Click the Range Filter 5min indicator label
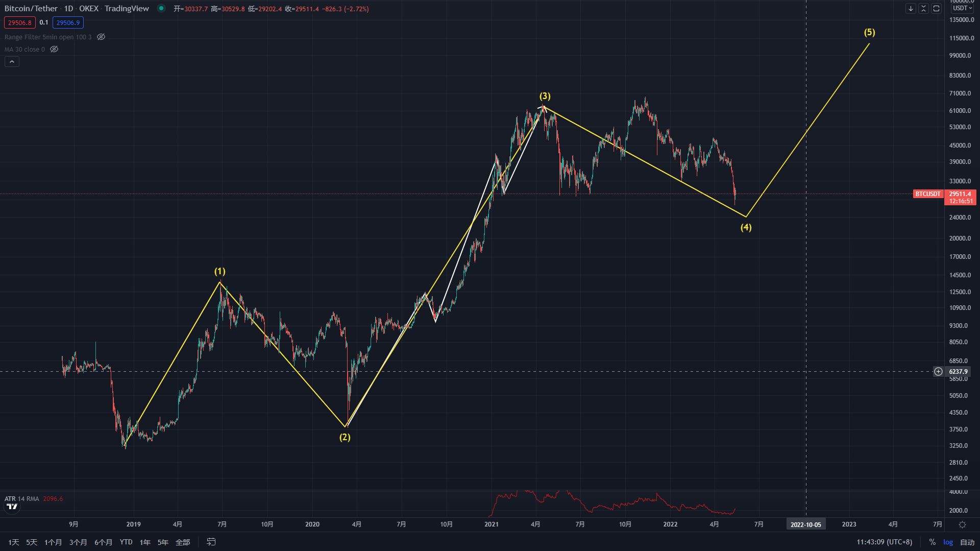 (x=48, y=37)
